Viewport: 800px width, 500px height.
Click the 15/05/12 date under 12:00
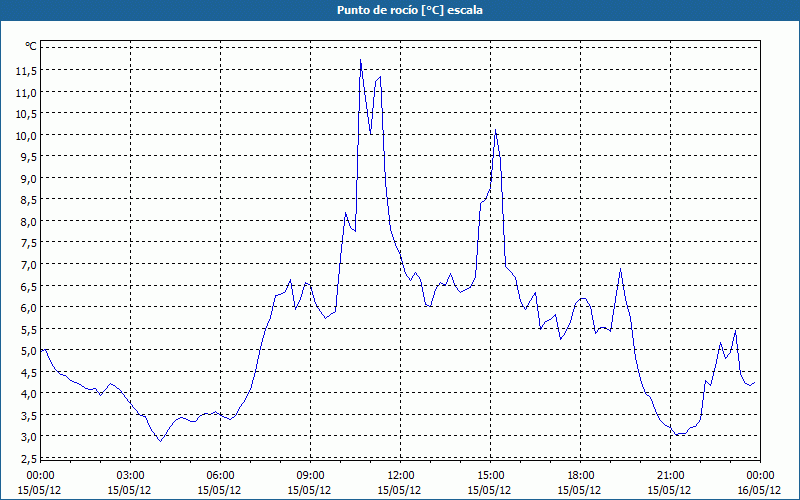pos(399,490)
